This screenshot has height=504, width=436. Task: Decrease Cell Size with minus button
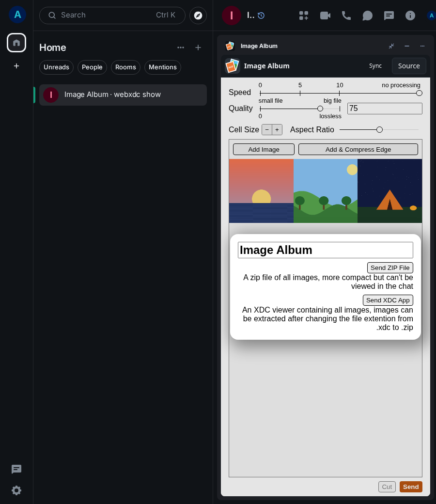point(267,130)
